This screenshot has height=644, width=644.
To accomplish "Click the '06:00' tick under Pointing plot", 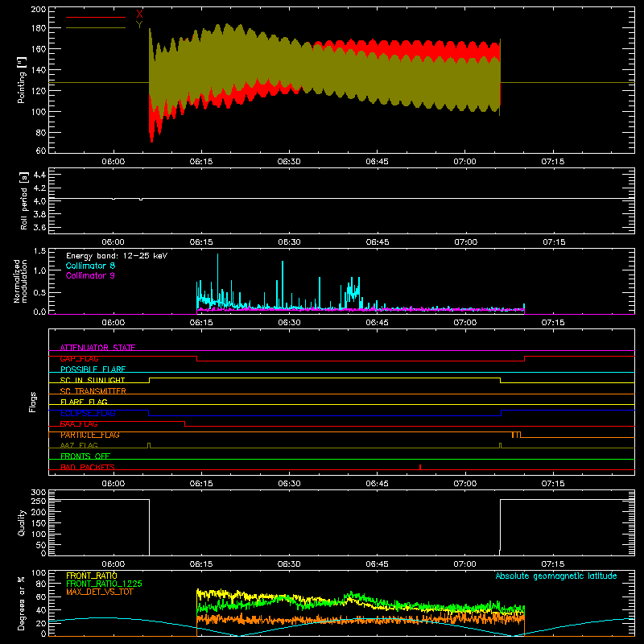I will click(114, 162).
